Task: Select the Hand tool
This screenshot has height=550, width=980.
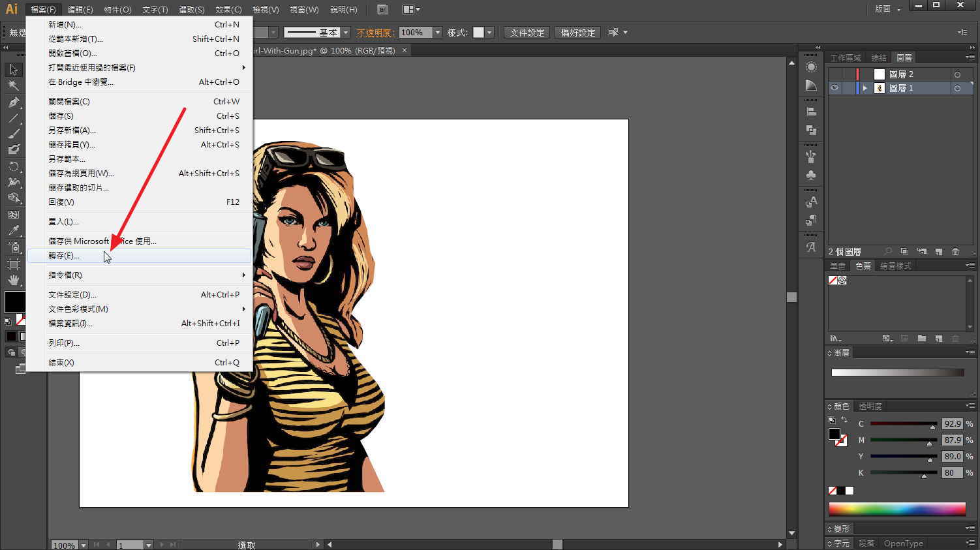Action: 14,280
